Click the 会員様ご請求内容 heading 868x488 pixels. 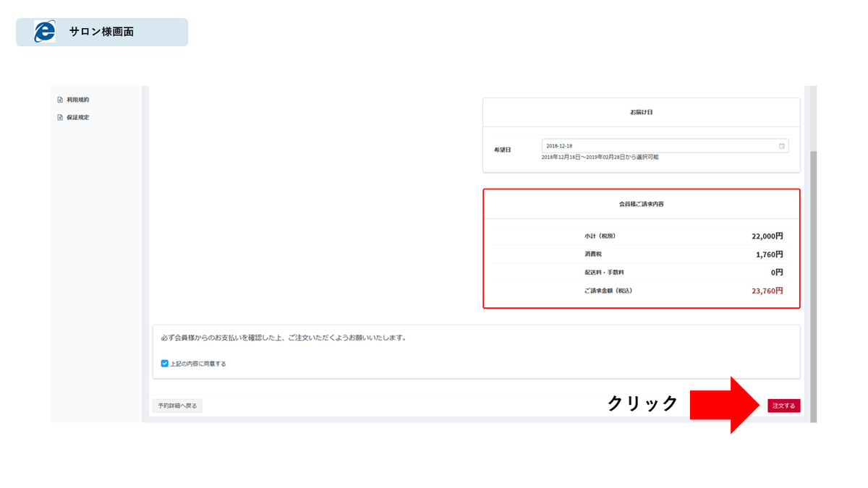coord(642,205)
